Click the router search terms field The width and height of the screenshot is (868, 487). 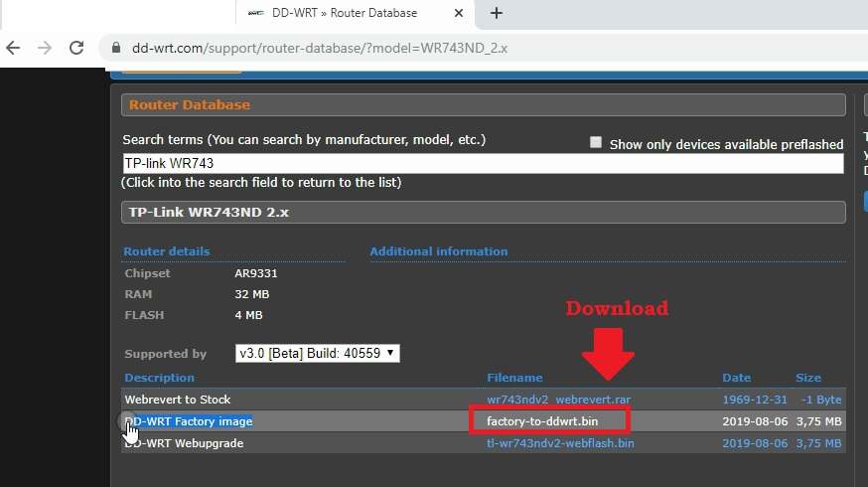(x=482, y=163)
